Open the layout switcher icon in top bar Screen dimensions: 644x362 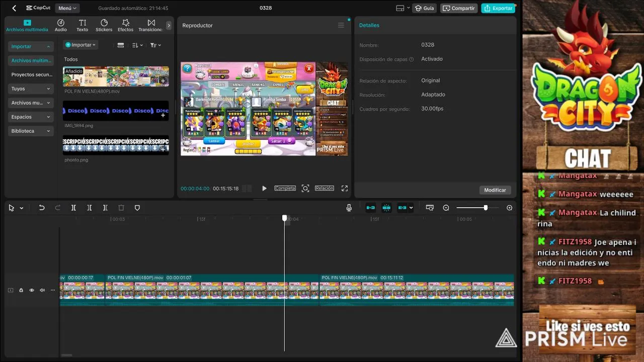pos(402,8)
